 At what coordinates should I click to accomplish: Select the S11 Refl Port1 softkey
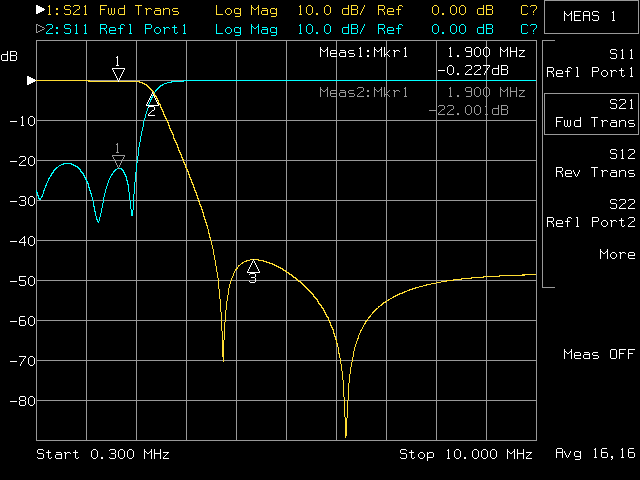click(590, 63)
